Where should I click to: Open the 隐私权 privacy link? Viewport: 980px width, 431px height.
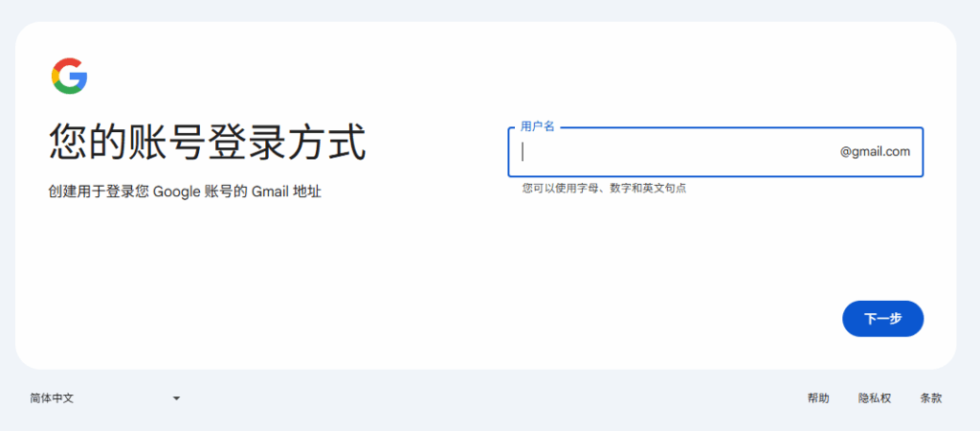point(875,397)
